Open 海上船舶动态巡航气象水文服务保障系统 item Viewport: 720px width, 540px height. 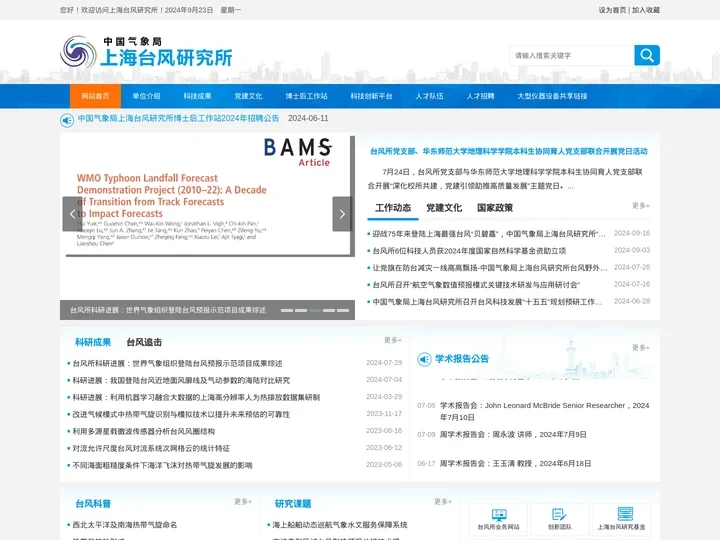pos(340,524)
